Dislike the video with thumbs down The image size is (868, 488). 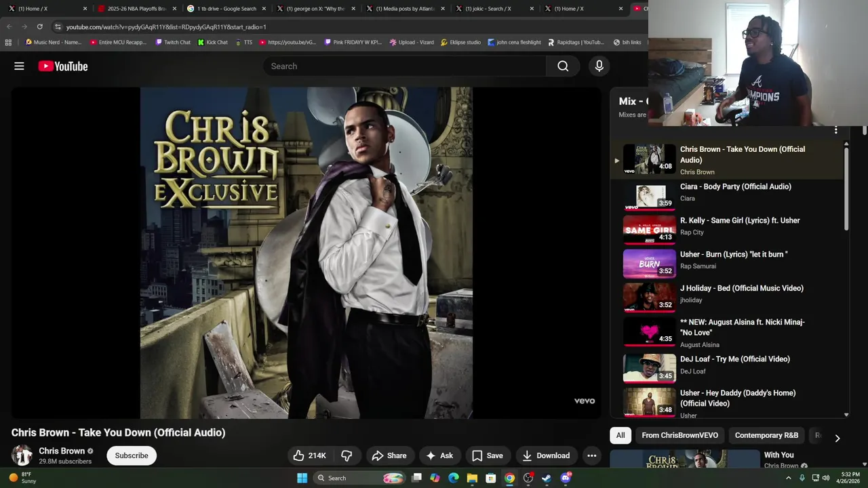347,455
